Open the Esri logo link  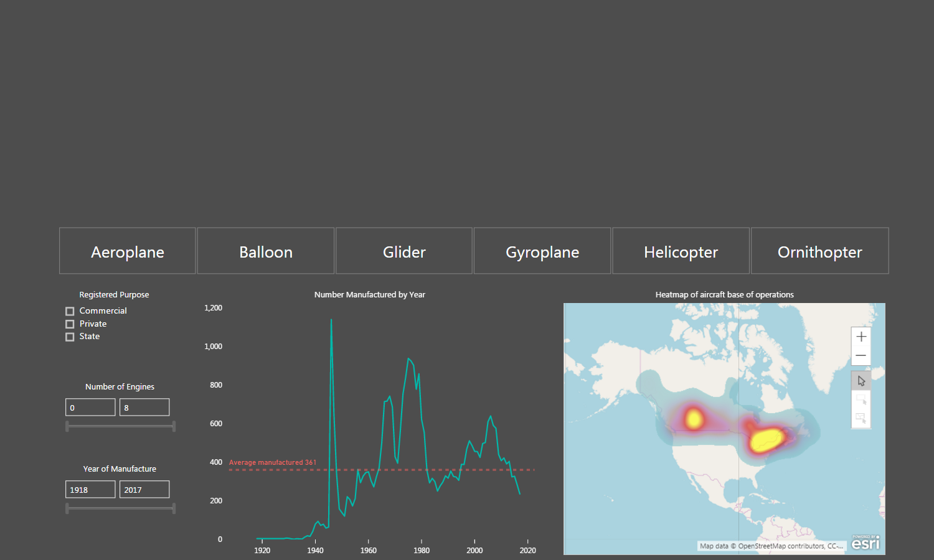coord(866,543)
